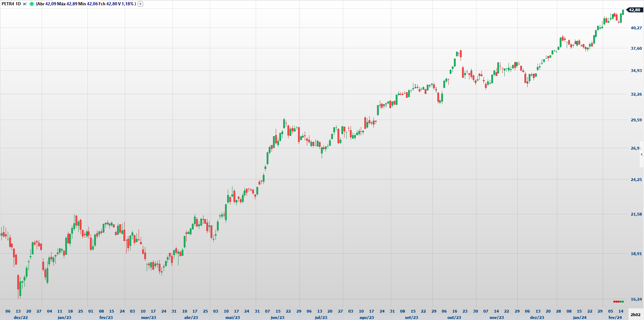Click the plus button after the OHLC values
Image resolution: width=644 pixels, height=320 pixels.
click(x=140, y=4)
